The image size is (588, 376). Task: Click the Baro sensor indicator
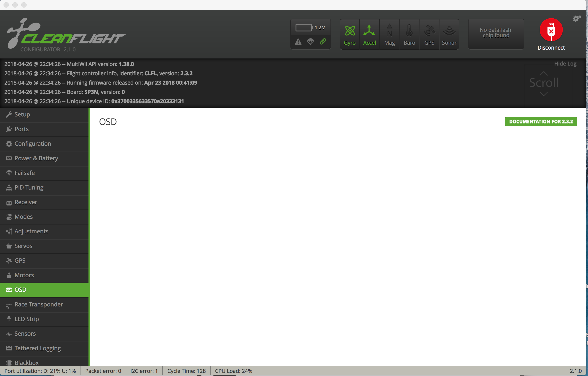click(409, 34)
